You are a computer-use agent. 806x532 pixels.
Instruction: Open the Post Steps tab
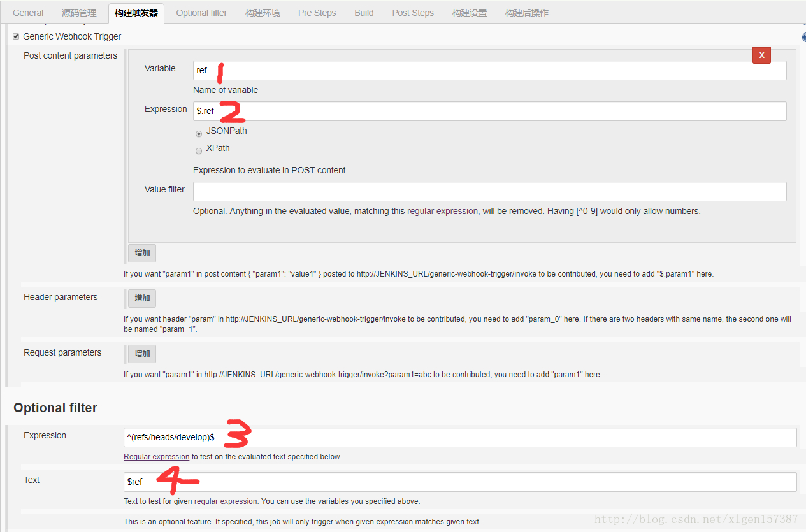pyautogui.click(x=413, y=13)
